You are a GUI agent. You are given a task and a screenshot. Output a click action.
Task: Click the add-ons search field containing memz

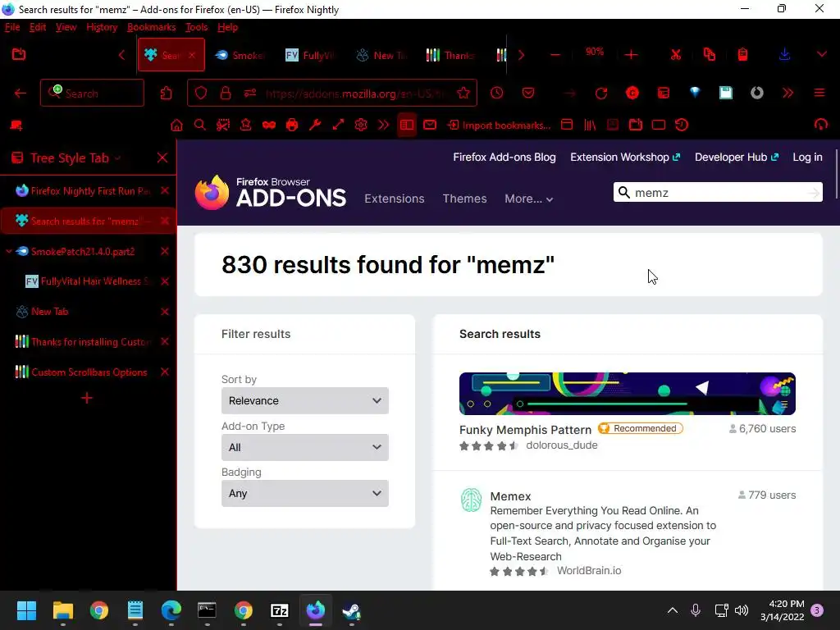pos(718,192)
